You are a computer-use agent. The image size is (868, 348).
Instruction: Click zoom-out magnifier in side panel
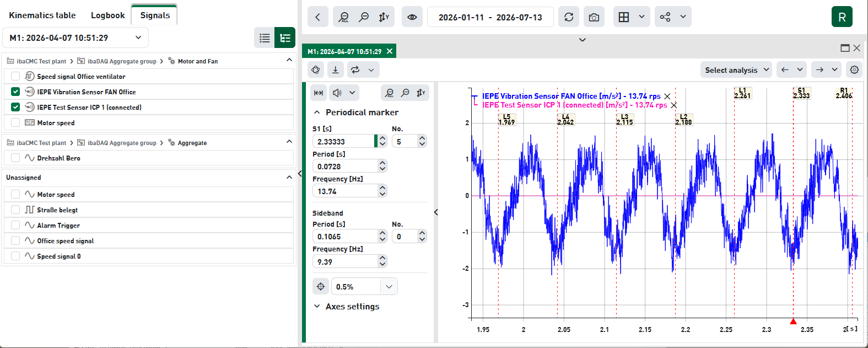click(405, 93)
